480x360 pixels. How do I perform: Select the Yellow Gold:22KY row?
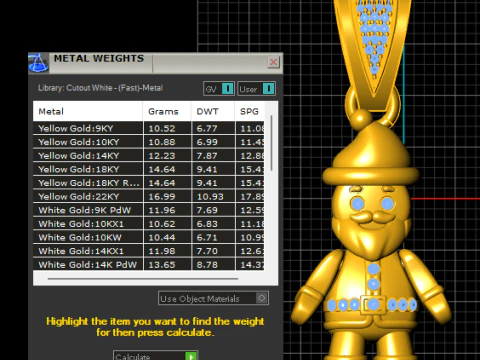[x=149, y=197]
